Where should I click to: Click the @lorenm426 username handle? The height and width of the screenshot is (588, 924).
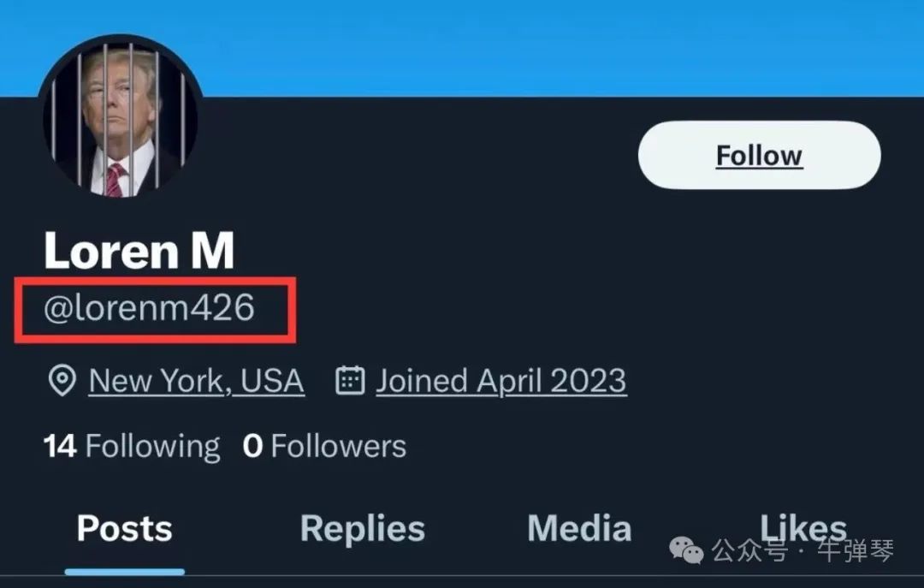point(149,308)
